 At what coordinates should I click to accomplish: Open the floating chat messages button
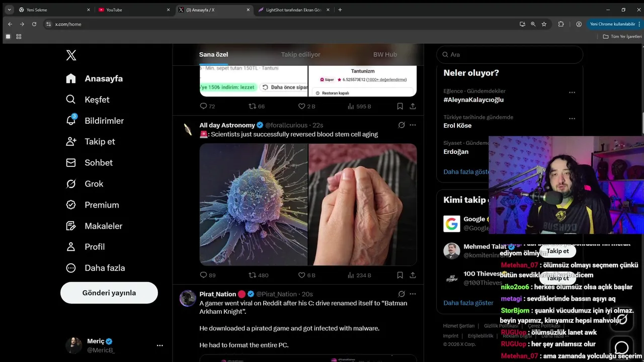click(x=621, y=347)
